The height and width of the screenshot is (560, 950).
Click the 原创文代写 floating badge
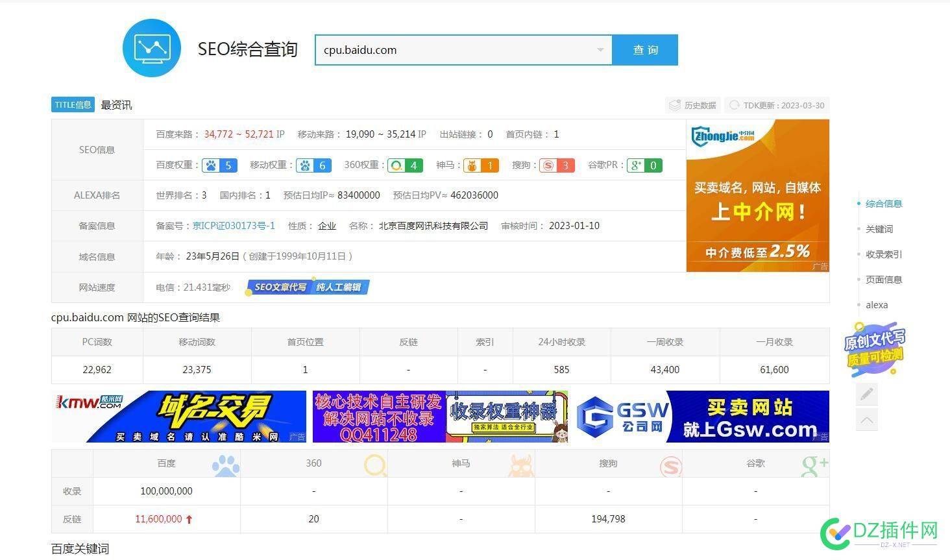[x=874, y=348]
